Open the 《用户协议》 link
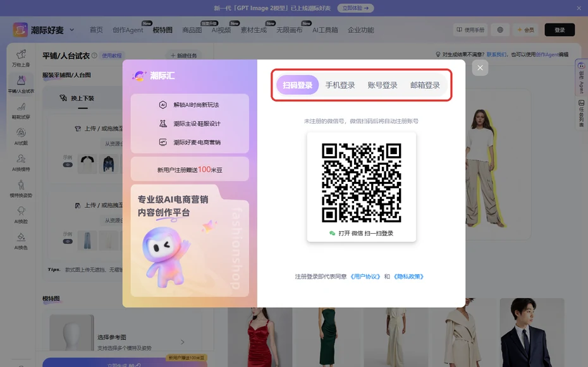 [x=365, y=277]
